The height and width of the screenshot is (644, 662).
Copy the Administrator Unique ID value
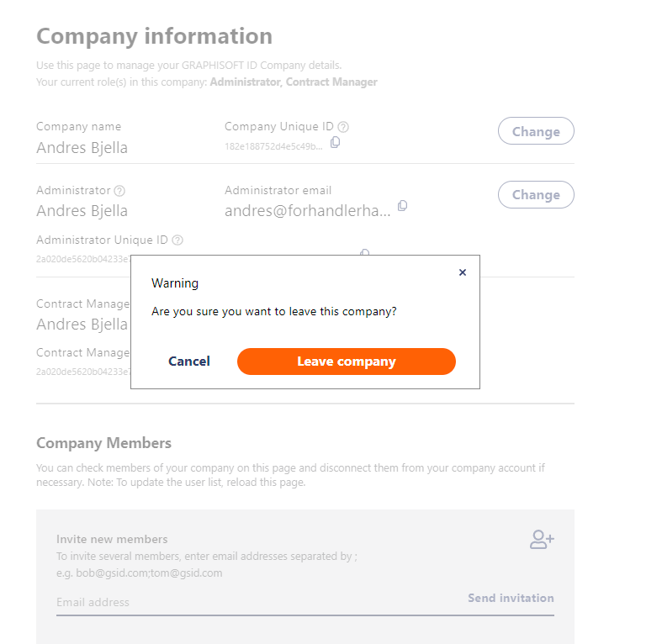365,252
